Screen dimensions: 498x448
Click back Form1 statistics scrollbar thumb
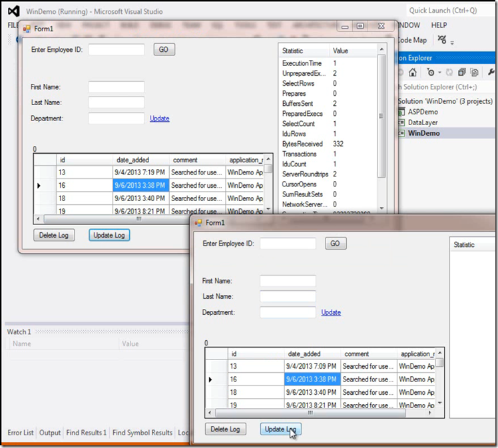click(381, 116)
